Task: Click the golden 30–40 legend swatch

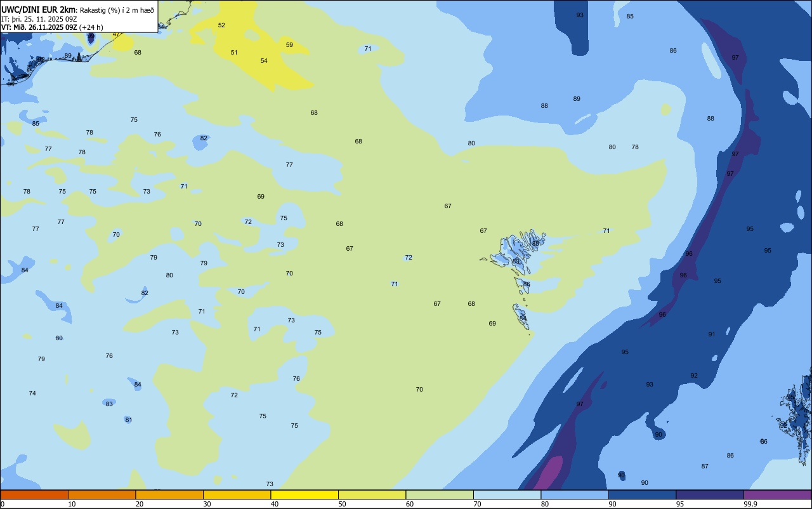Action: pos(237,494)
